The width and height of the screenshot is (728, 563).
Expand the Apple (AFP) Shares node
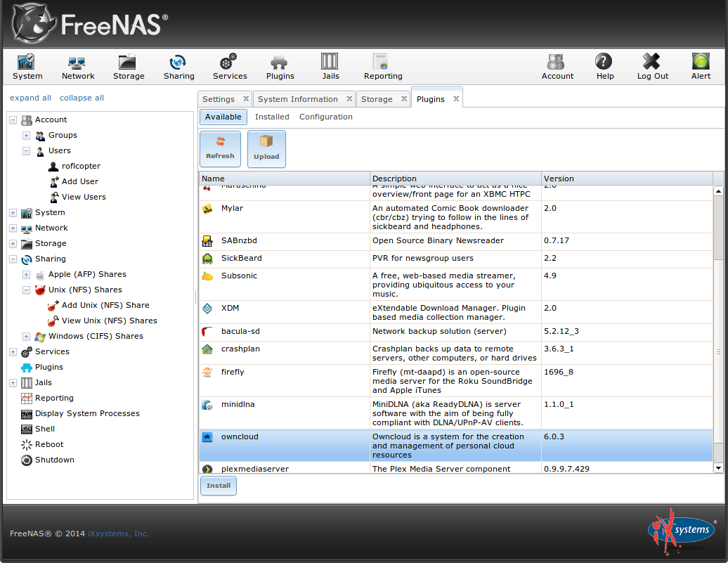click(27, 275)
